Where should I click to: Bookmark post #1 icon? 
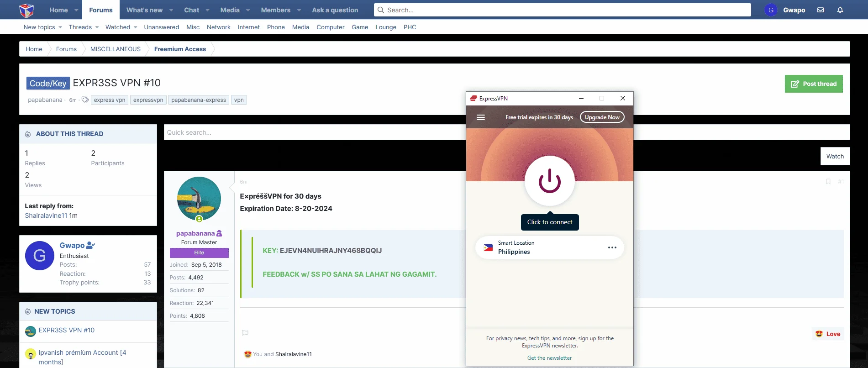(x=828, y=182)
